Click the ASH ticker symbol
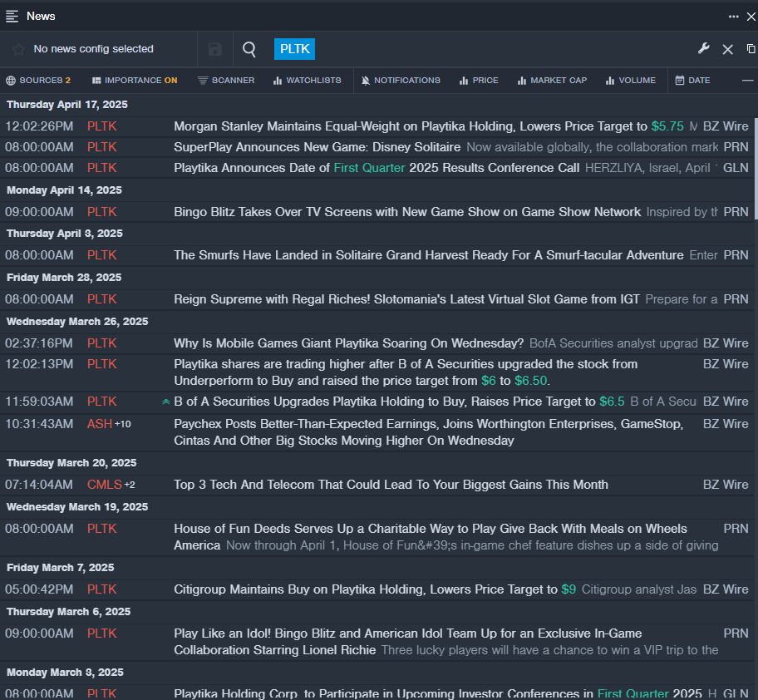 point(100,424)
